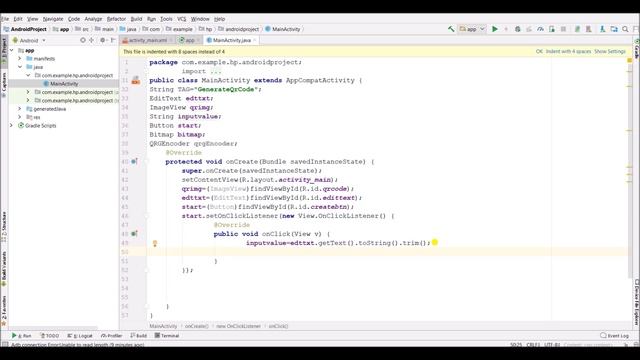The height and width of the screenshot is (360, 640).
Task: Open the Terminal tool window button
Action: click(167, 336)
